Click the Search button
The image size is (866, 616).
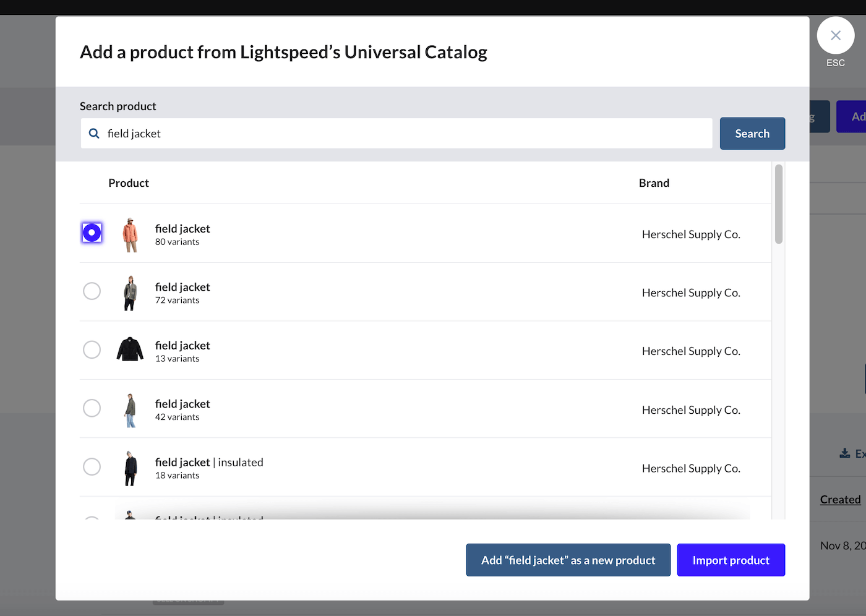(752, 134)
